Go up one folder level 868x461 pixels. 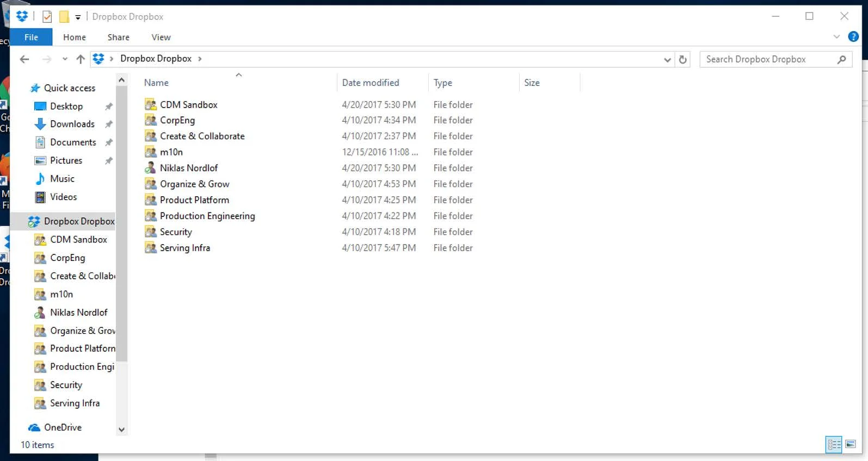[x=81, y=59]
